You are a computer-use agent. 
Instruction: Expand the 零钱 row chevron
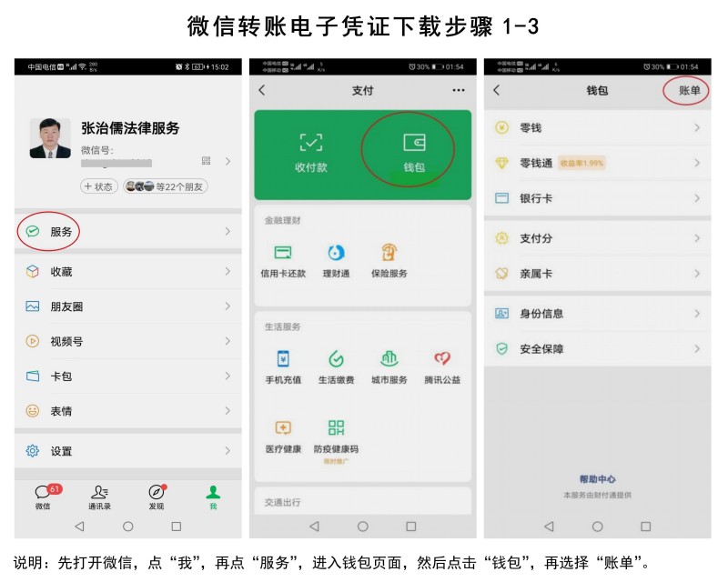tap(697, 127)
